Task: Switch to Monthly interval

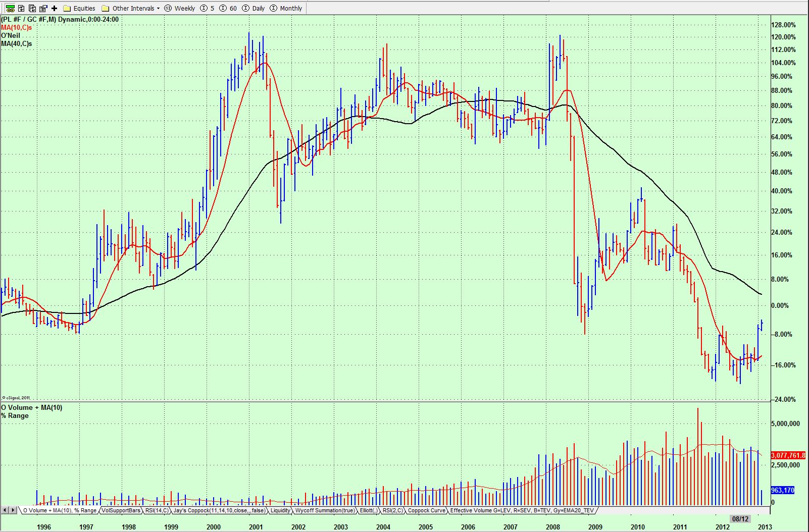Action: click(x=286, y=8)
